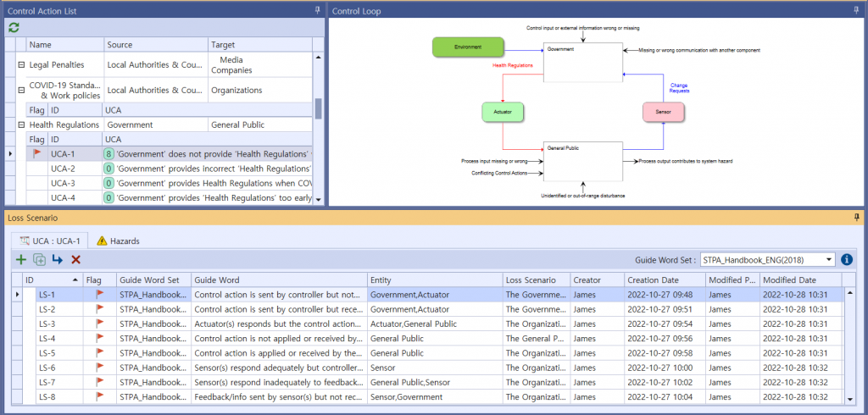Viewport: 868px width, 415px height.
Task: Click the flag icon in LS-2 row
Action: click(x=100, y=309)
